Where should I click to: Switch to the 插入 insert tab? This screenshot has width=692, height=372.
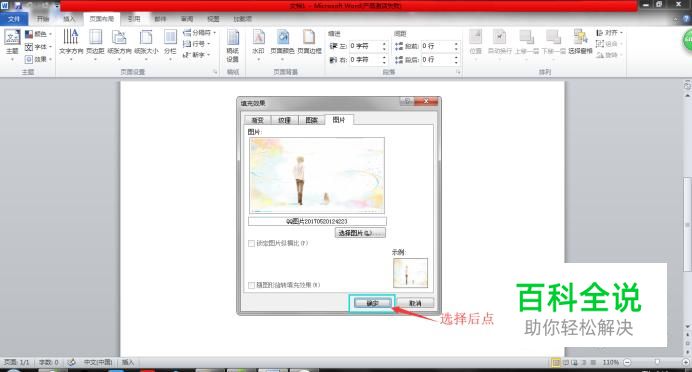point(69,19)
